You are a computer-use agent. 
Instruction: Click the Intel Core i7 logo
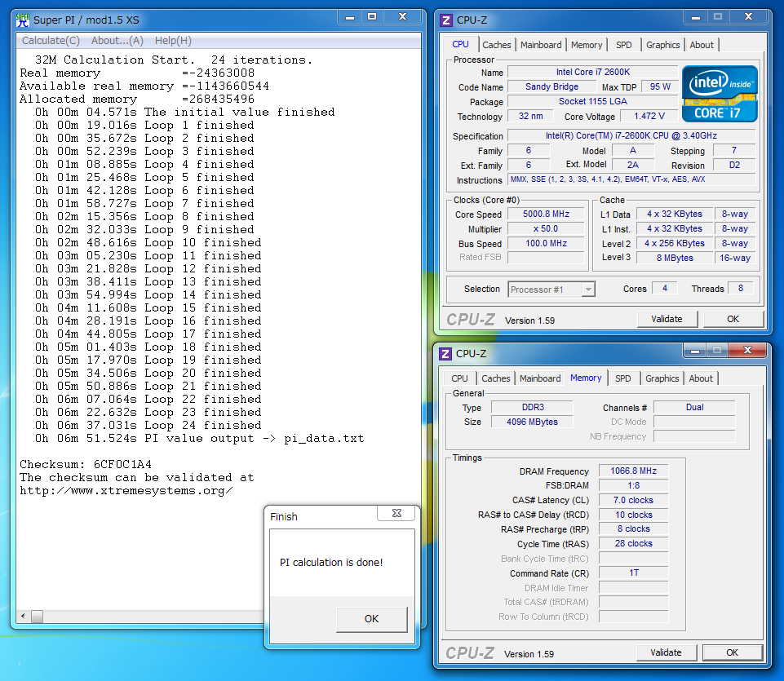(720, 93)
